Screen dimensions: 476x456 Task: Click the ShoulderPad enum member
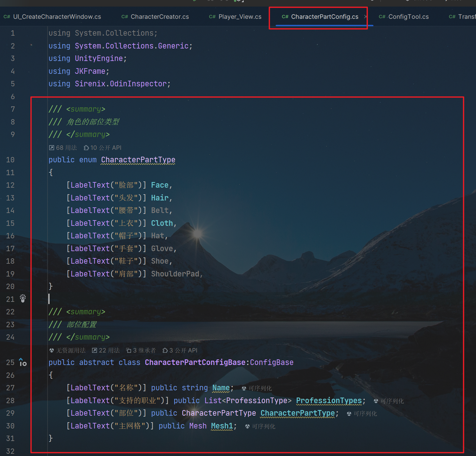click(175, 274)
